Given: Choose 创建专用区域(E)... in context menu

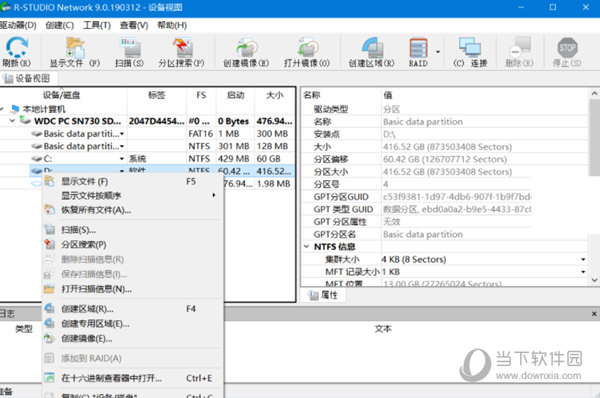Looking at the screenshot, I should [132, 324].
